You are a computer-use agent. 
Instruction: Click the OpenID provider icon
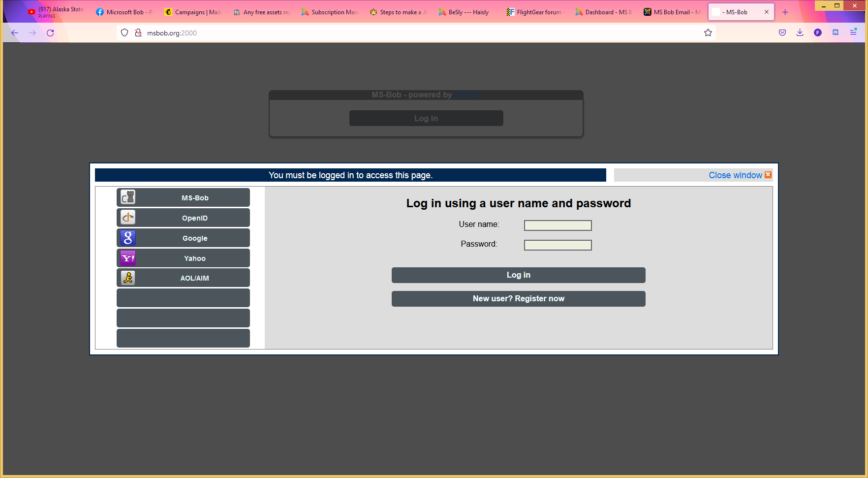click(x=128, y=218)
